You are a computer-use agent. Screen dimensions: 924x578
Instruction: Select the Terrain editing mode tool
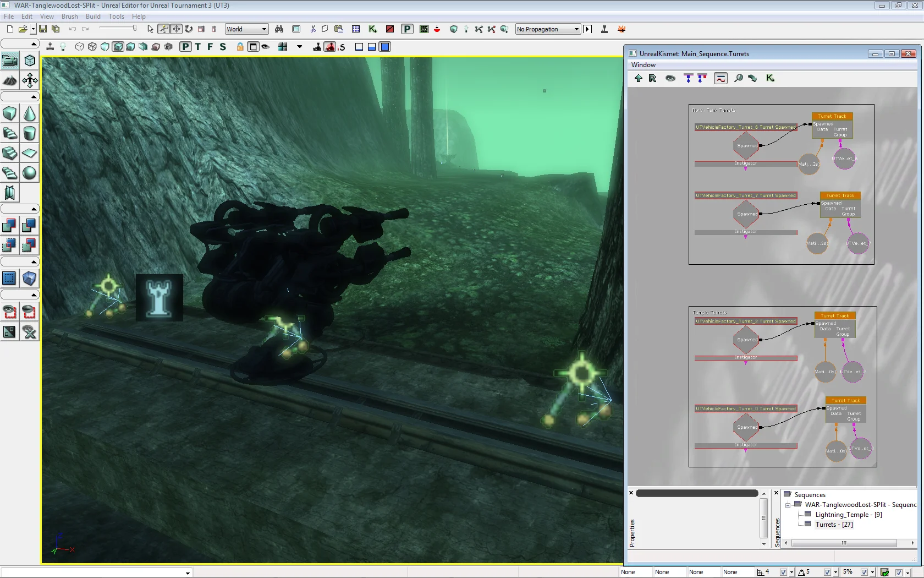click(10, 81)
